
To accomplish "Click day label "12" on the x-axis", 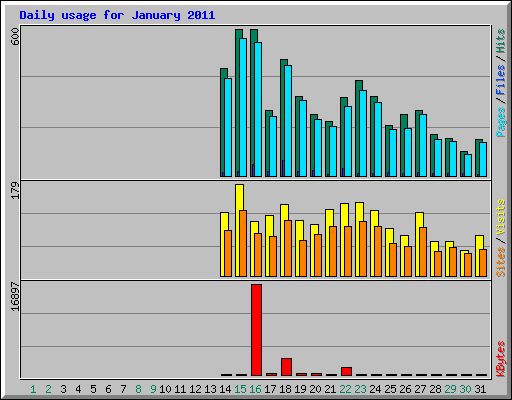I will coord(195,389).
